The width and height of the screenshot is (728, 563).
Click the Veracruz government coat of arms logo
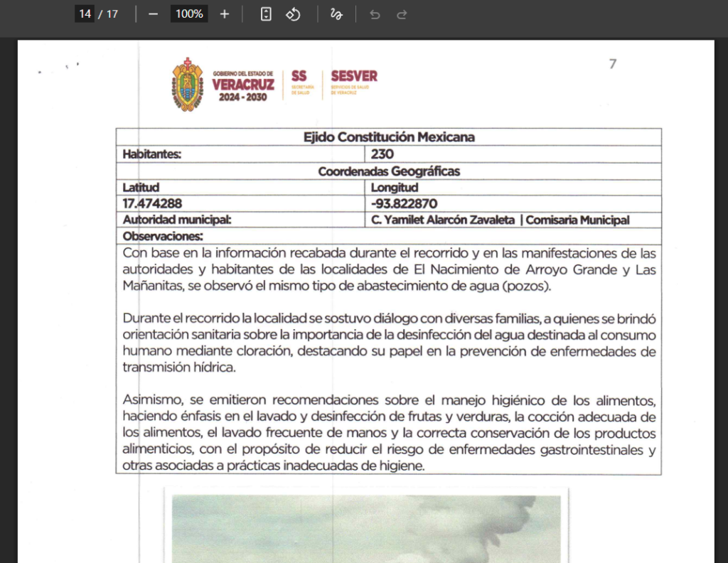point(188,85)
